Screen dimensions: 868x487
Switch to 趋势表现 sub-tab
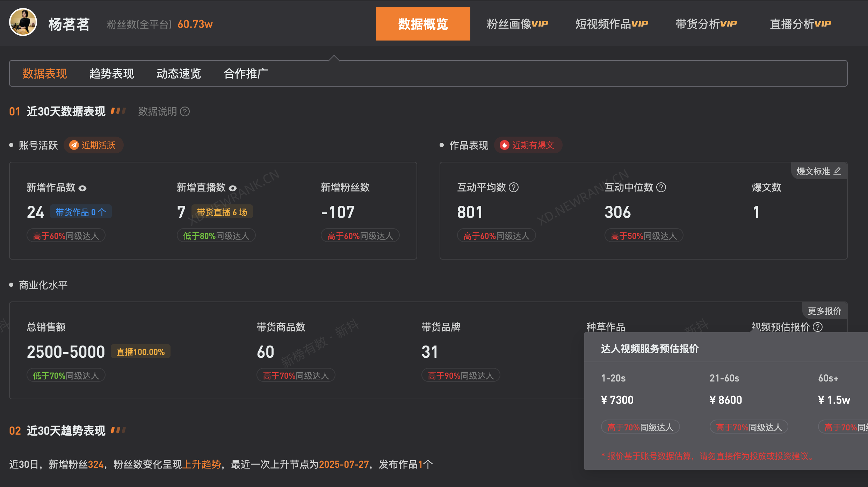(111, 73)
